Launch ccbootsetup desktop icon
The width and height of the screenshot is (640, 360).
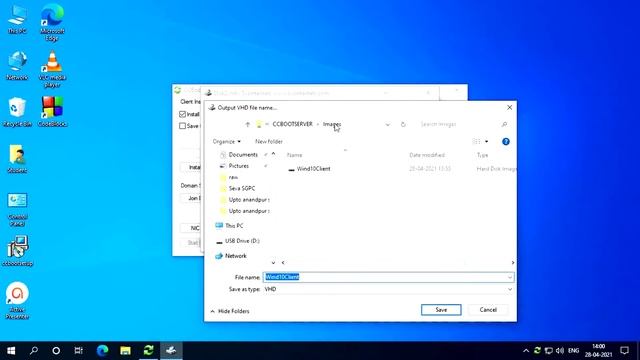(17, 251)
